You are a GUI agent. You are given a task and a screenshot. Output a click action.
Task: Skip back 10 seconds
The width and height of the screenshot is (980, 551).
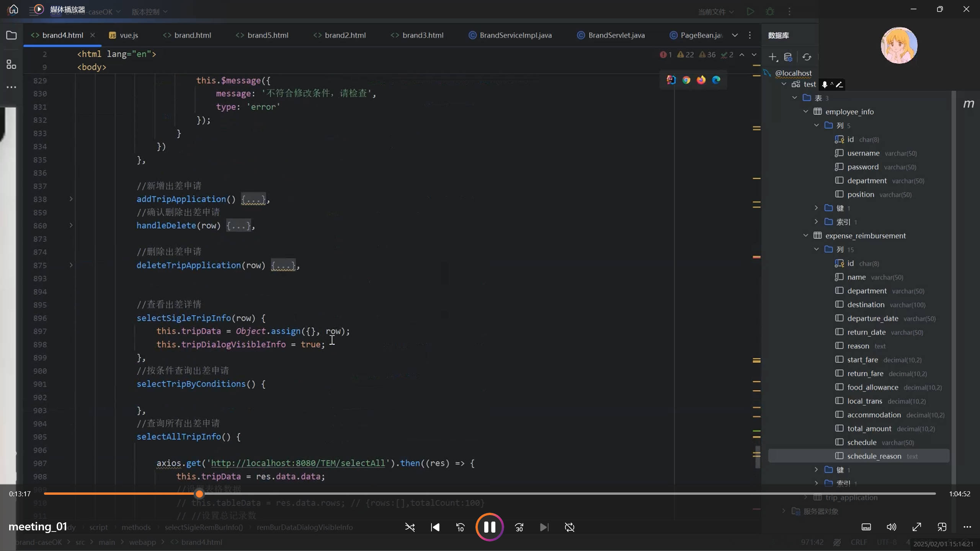click(x=461, y=527)
